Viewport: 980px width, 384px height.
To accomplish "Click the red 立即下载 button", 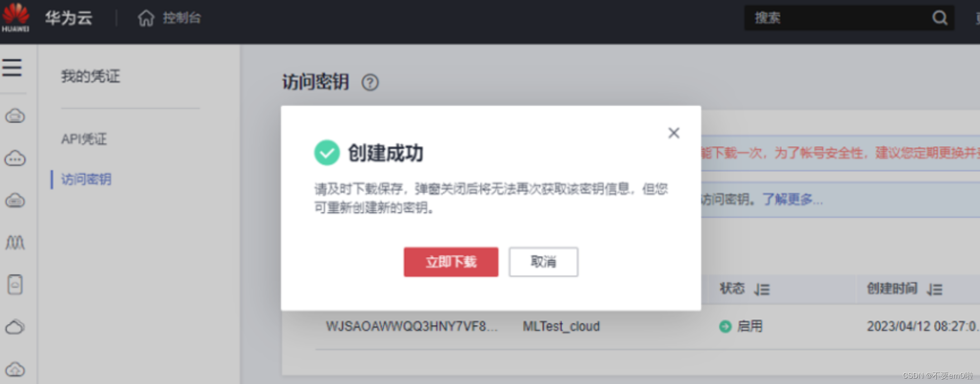I will (451, 262).
